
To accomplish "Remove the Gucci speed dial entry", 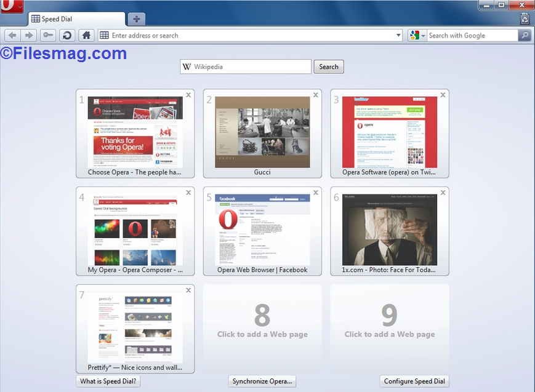I will tap(316, 95).
